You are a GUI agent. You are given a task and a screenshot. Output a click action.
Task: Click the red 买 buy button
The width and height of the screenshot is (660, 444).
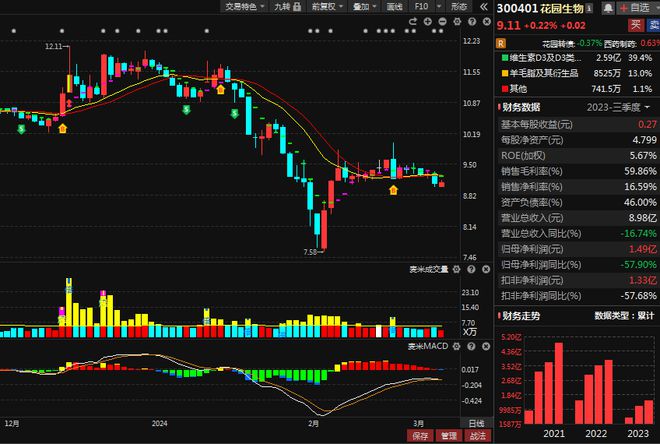pyautogui.click(x=636, y=25)
